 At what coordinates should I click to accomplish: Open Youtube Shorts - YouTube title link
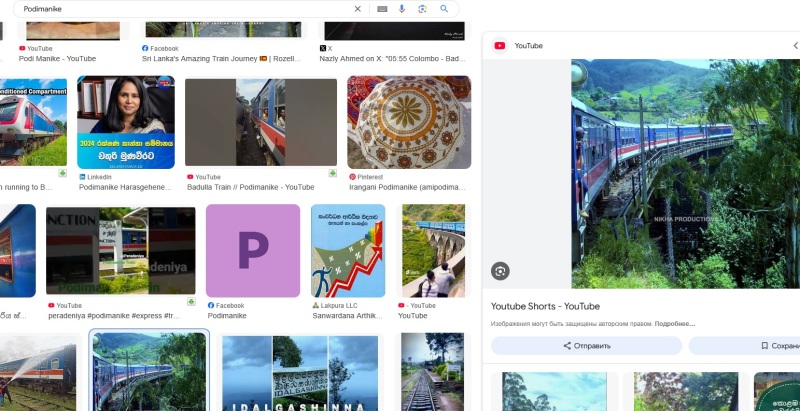545,306
